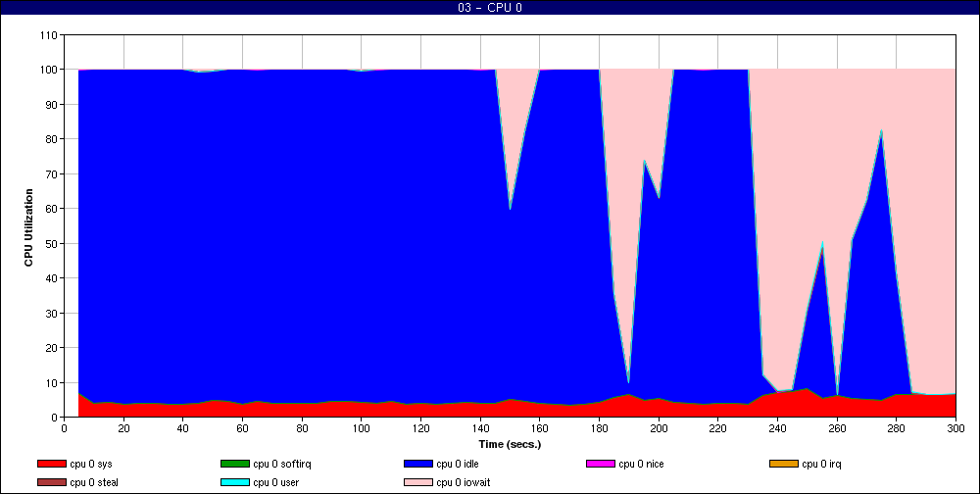The image size is (980, 494).
Task: Click the idle low point at 190 seconds
Action: (629, 382)
